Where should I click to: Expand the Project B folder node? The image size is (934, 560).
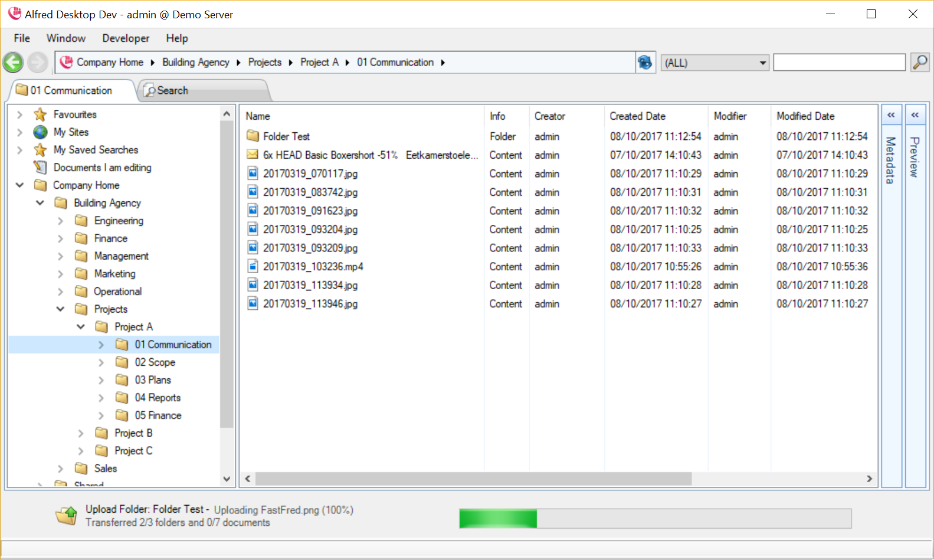pos(81,433)
